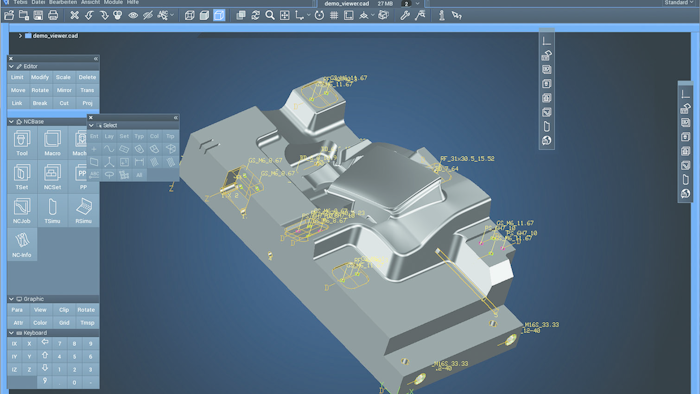Image resolution: width=700 pixels, height=394 pixels.
Task: Open the NCSet icon
Action: point(52,177)
